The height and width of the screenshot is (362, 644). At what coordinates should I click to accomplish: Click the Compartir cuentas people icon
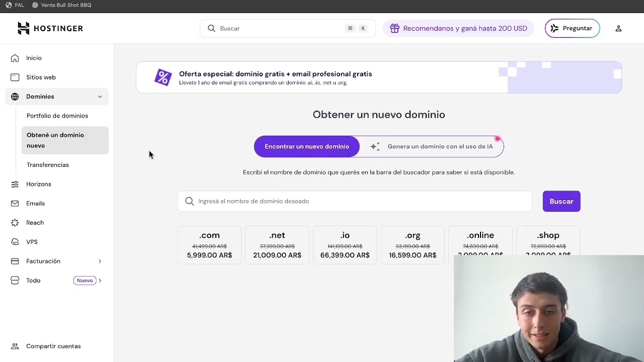[15, 346]
